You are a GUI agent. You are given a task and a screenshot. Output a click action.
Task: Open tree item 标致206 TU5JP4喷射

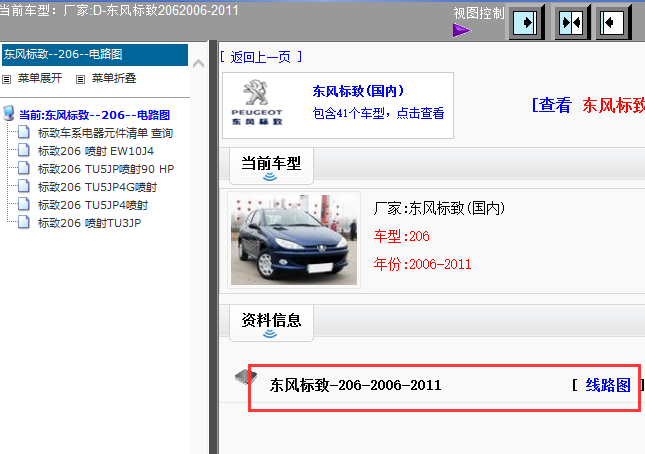[x=93, y=205]
